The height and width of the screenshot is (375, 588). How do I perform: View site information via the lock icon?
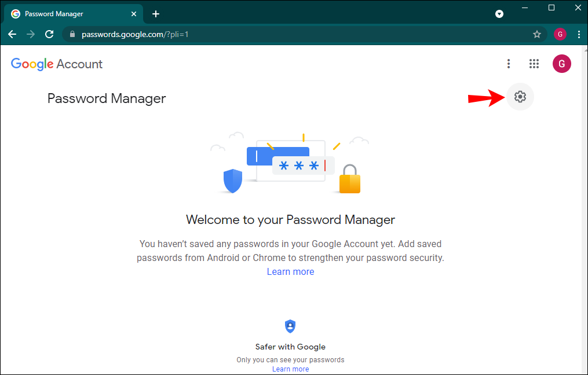pyautogui.click(x=72, y=35)
